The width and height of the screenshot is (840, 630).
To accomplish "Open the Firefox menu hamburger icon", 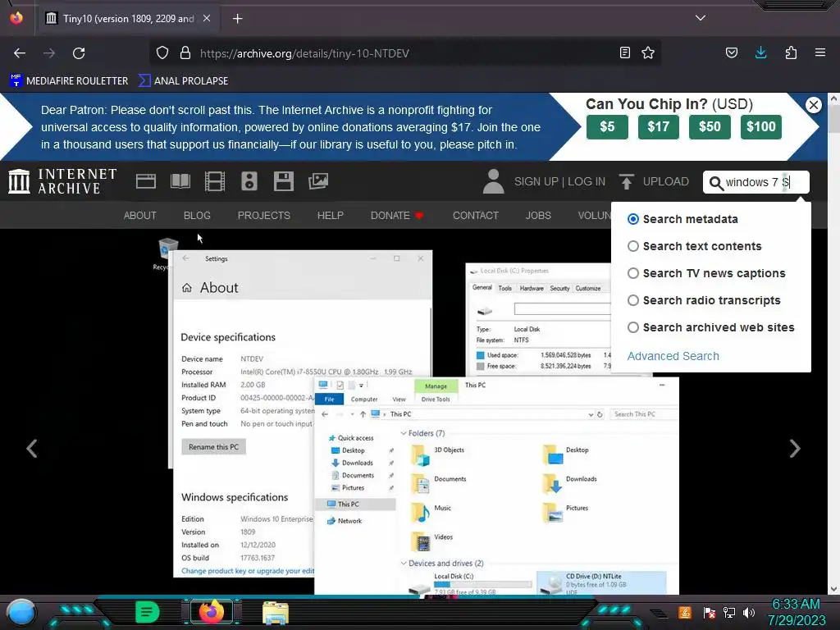I will coord(819,52).
